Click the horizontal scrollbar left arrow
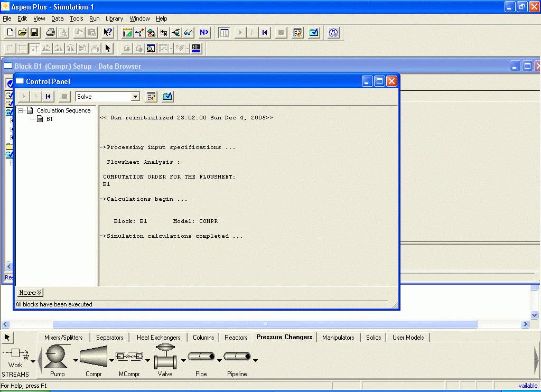 (5, 324)
